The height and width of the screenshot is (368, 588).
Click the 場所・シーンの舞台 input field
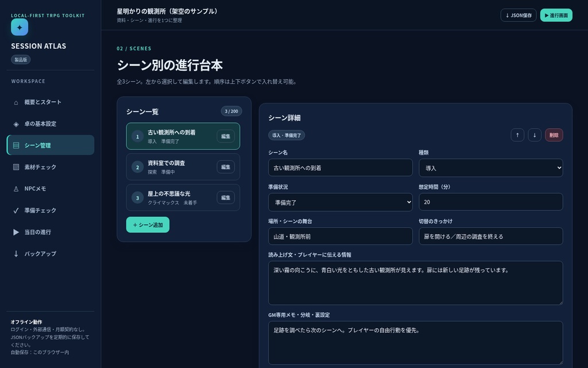point(341,236)
